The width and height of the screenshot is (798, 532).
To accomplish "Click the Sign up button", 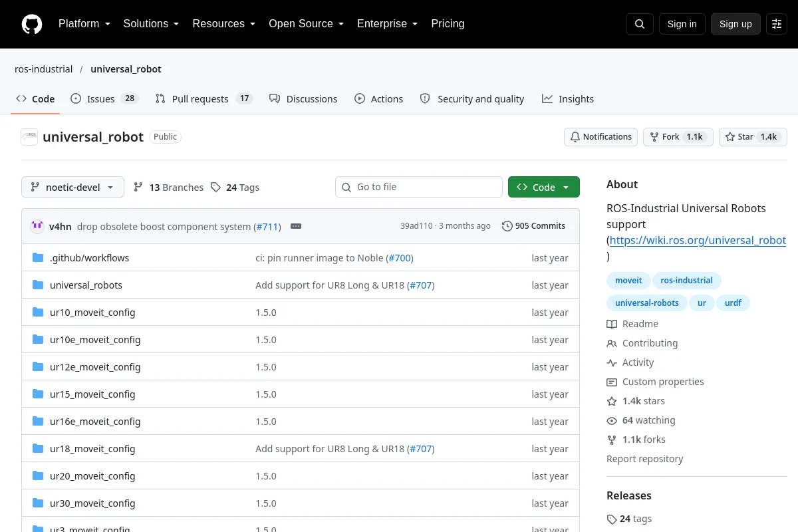I will 735,24.
